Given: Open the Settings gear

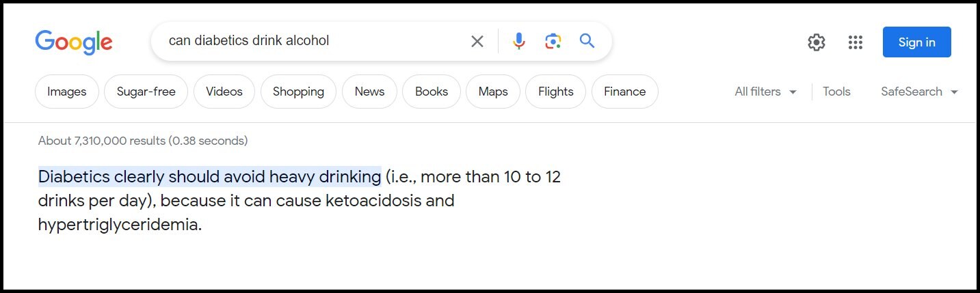Looking at the screenshot, I should click(x=816, y=42).
